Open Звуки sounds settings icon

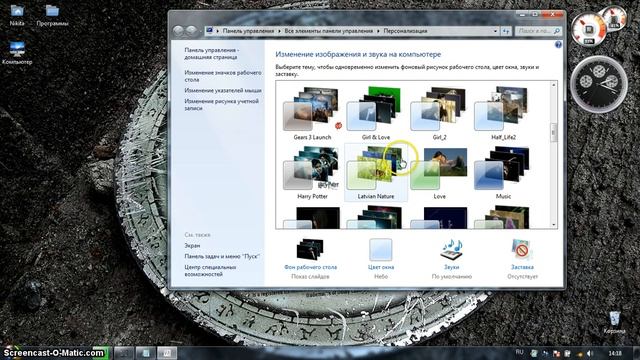click(x=451, y=249)
